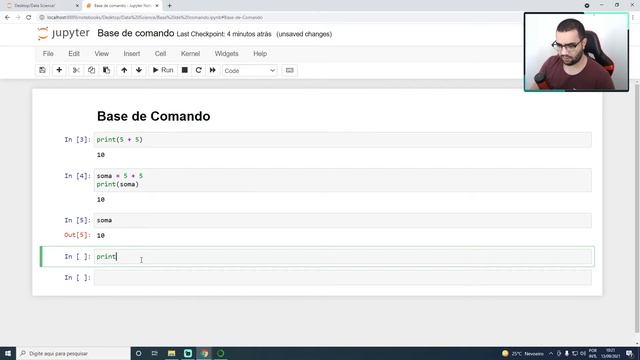Restart kernel and run all cells icon

point(213,70)
